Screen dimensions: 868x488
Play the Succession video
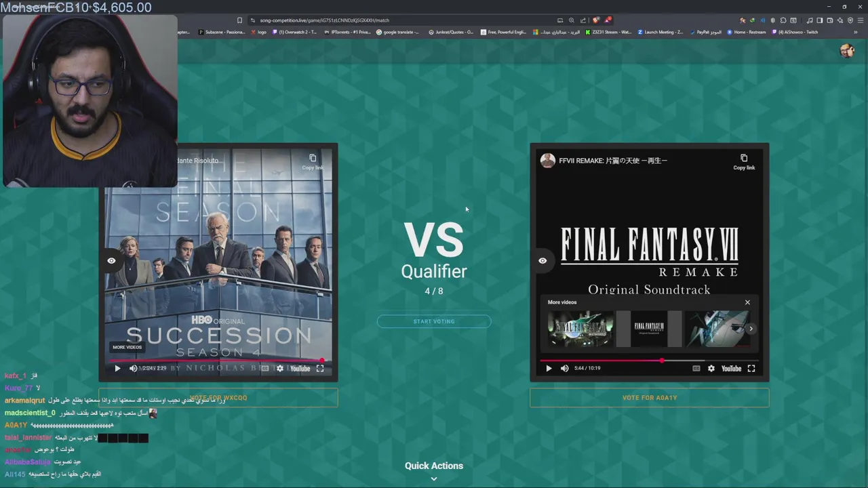click(117, 369)
